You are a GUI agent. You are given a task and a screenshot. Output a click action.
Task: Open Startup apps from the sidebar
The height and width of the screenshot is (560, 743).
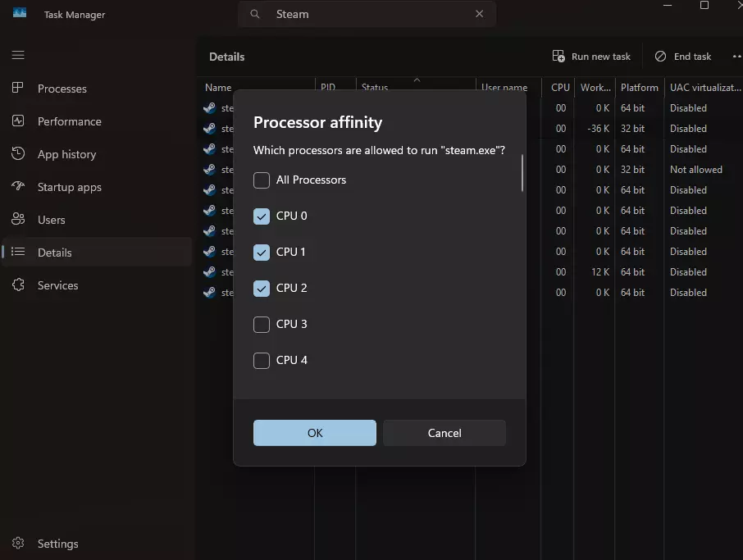click(18, 187)
